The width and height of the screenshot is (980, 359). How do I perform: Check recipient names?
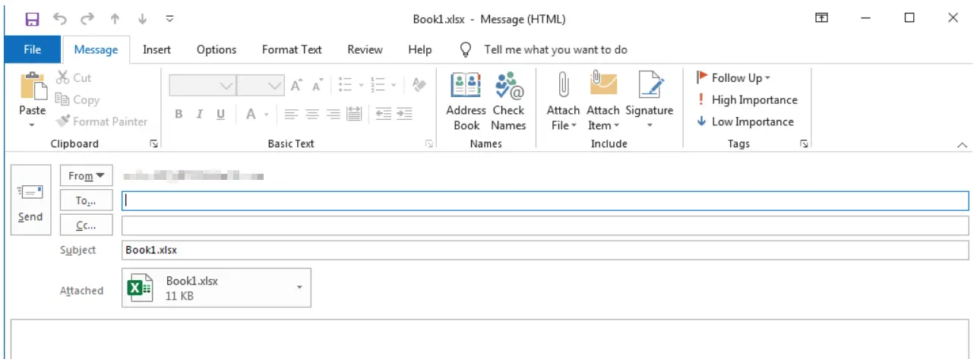tap(508, 101)
